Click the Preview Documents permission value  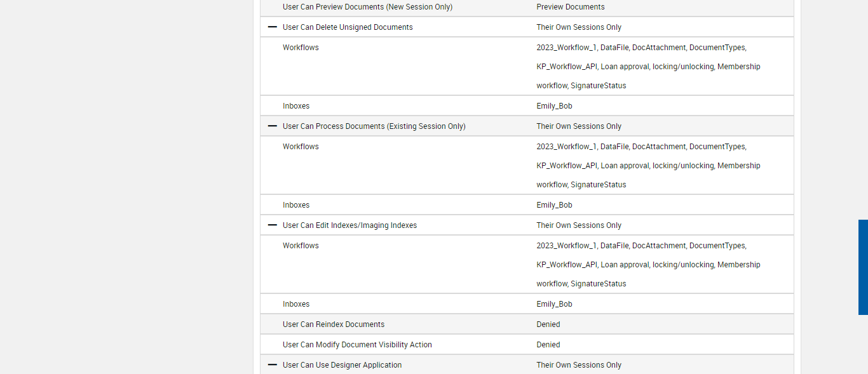(x=570, y=7)
